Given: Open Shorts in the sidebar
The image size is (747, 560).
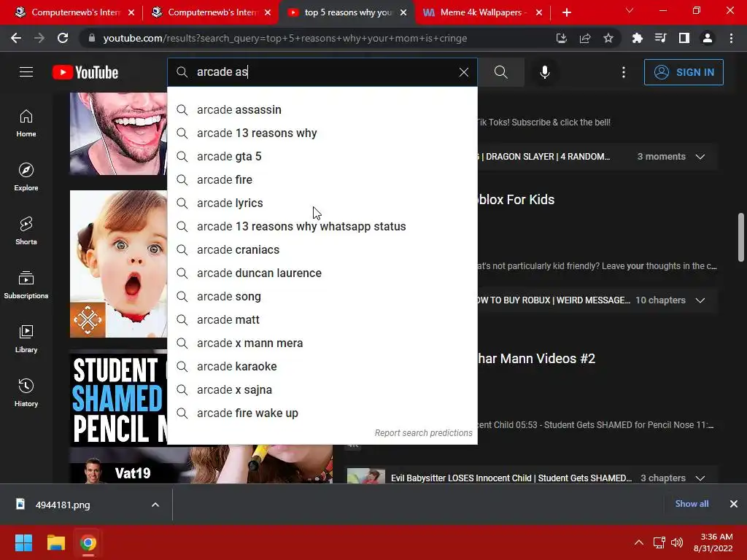Looking at the screenshot, I should click(x=26, y=231).
